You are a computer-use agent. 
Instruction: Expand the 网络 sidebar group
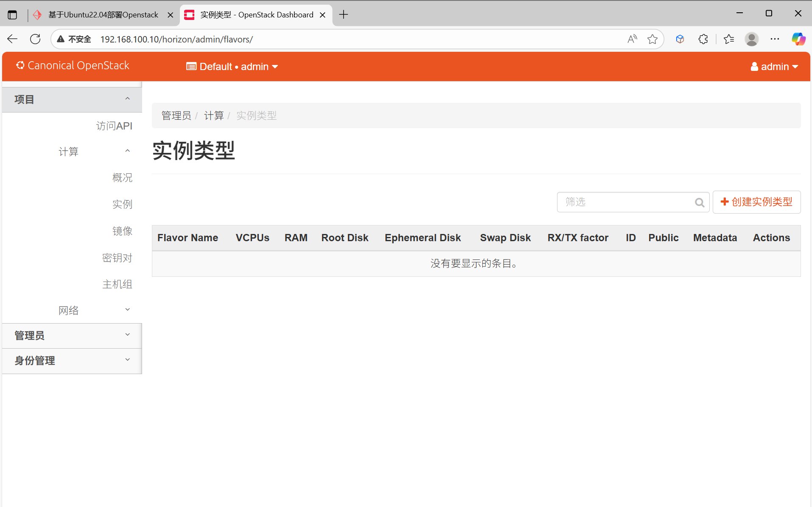pyautogui.click(x=94, y=310)
